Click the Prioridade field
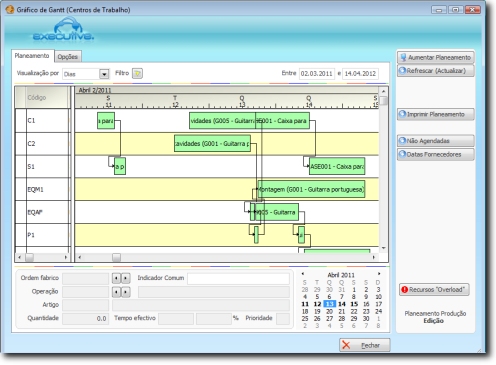 pos(283,318)
